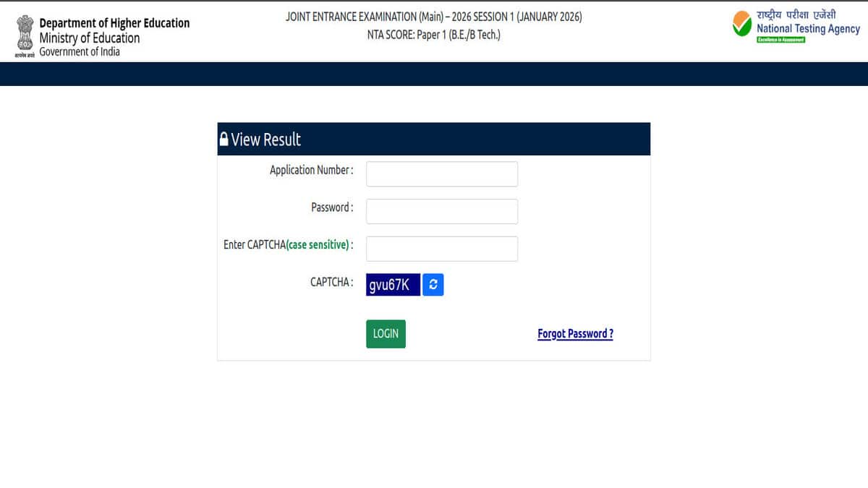Focus the Password input field
The image size is (868, 488).
coord(442,211)
